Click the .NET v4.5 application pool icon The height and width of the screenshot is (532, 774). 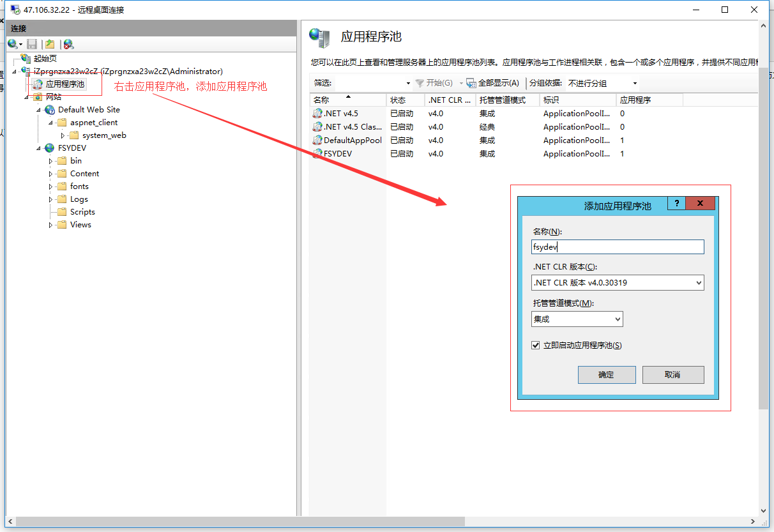click(317, 113)
